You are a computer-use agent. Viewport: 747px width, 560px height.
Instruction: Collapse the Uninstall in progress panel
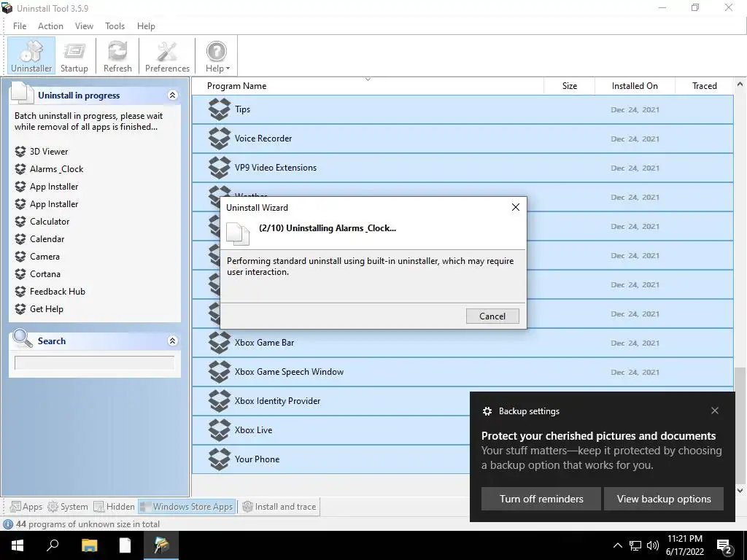point(172,96)
